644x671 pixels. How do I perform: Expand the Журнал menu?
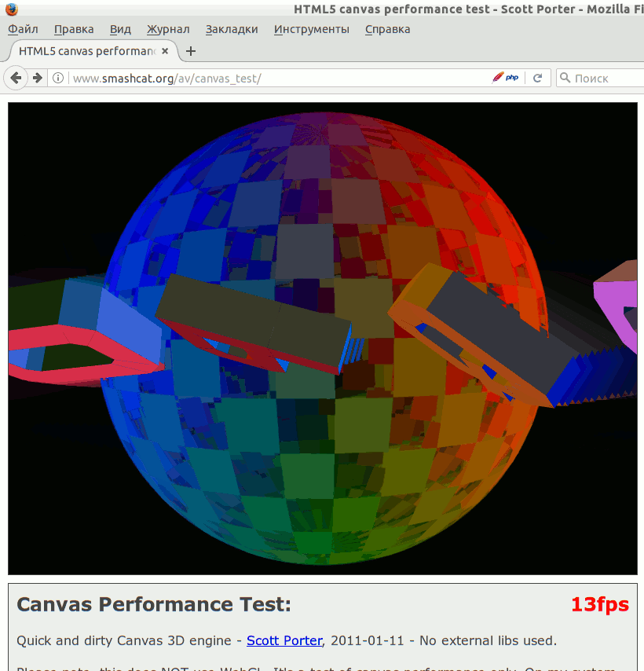coord(168,29)
